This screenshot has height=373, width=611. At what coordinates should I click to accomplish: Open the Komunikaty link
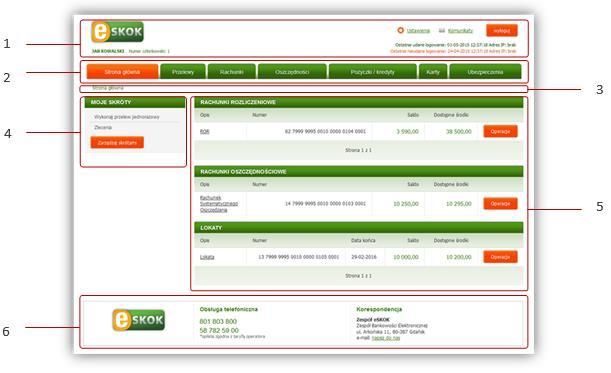coord(460,30)
